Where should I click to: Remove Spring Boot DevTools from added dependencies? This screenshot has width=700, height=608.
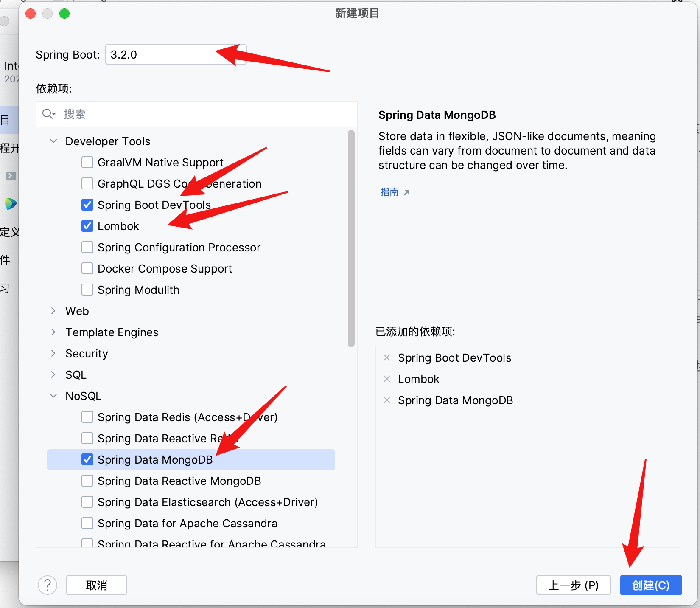(x=387, y=357)
